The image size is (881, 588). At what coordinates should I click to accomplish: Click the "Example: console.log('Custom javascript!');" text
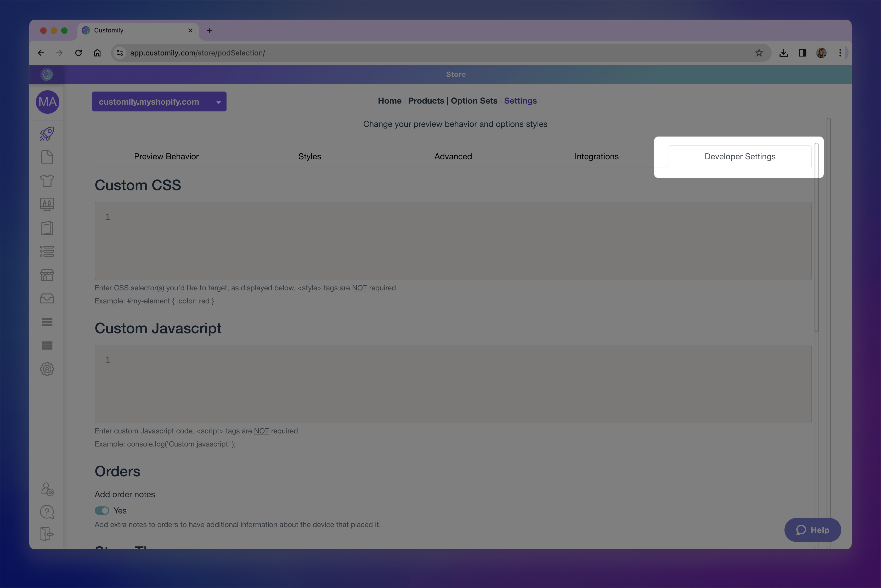pyautogui.click(x=165, y=444)
